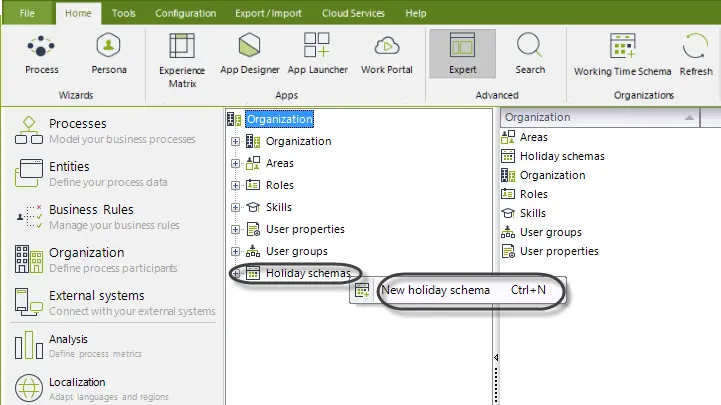Open the Export/Import ribbon tab
The width and height of the screenshot is (721, 405).
[x=268, y=13]
